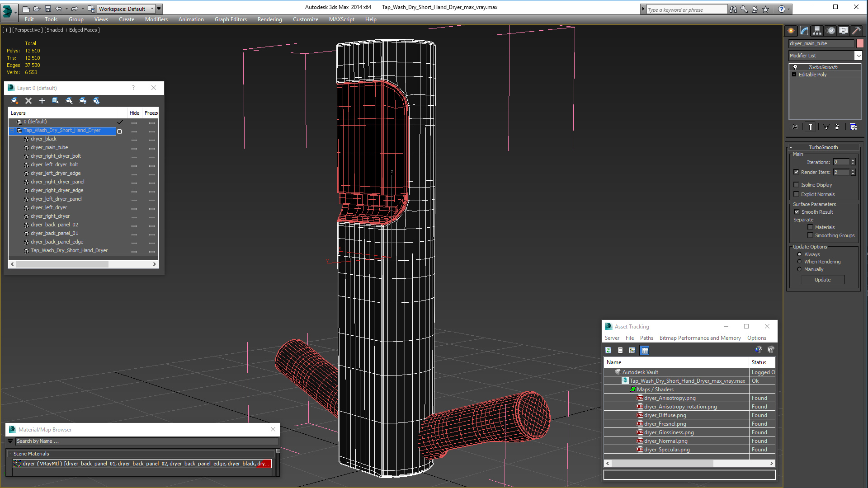Screen dimensions: 868x488
Task: Click the Save File toolbar icon
Action: tap(48, 9)
